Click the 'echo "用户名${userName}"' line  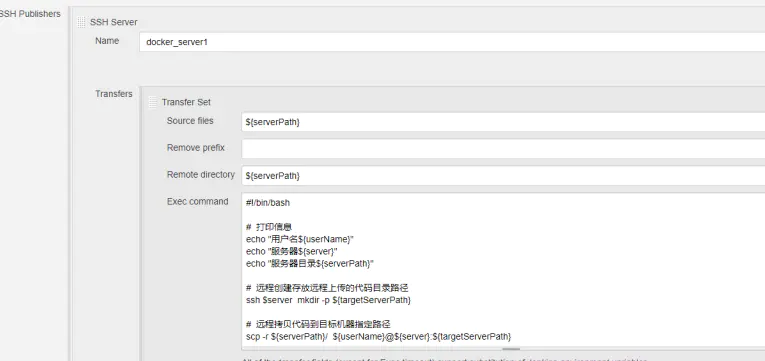coord(300,239)
